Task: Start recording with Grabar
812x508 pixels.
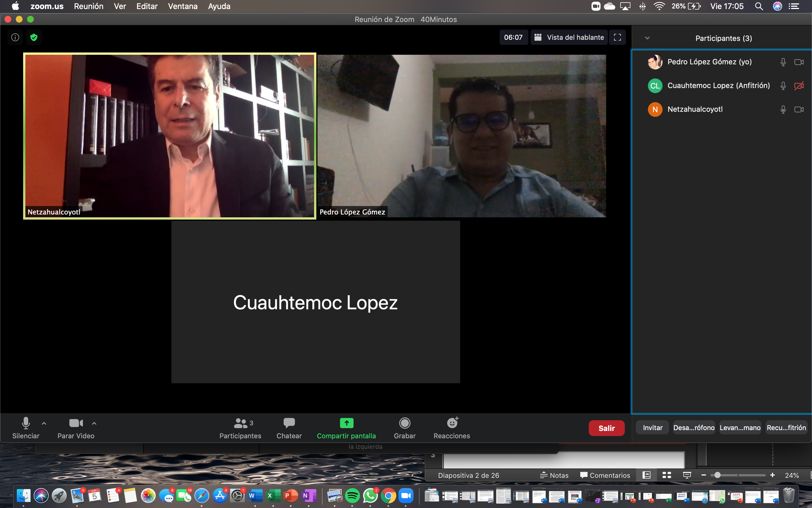Action: 405,428
